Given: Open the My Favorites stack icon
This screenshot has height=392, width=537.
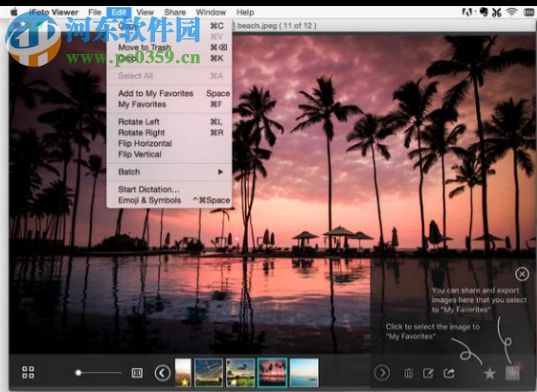Looking at the screenshot, I should point(513,372).
